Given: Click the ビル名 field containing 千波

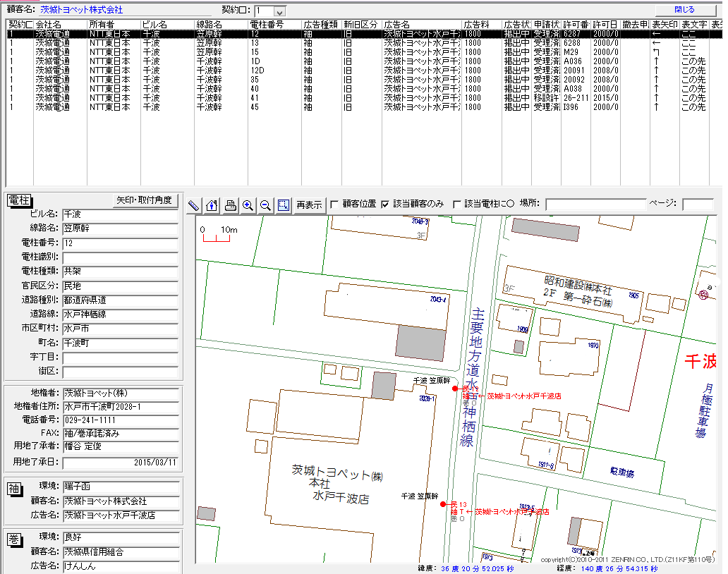Looking at the screenshot, I should click(120, 214).
